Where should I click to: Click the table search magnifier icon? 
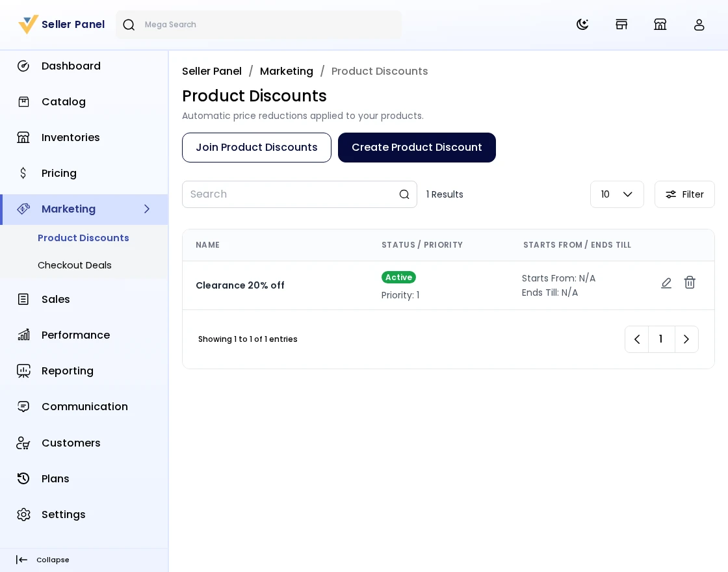(404, 194)
